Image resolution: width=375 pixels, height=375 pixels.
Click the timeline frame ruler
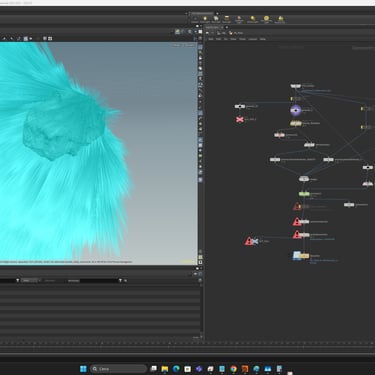pos(187,343)
